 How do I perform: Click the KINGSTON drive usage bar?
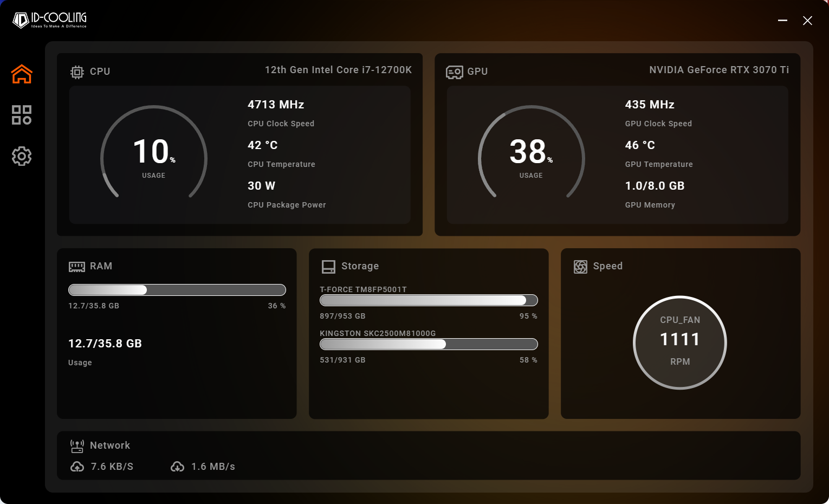click(x=429, y=344)
